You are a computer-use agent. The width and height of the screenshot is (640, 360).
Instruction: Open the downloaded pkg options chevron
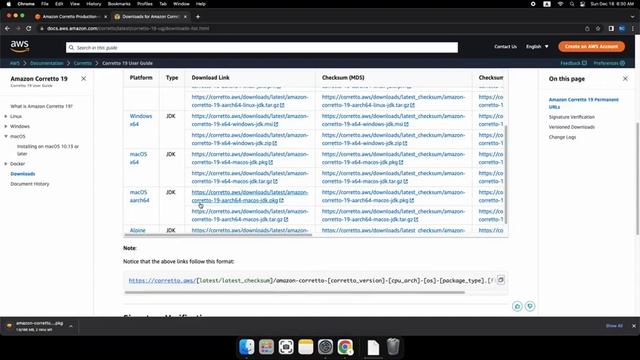(71, 326)
